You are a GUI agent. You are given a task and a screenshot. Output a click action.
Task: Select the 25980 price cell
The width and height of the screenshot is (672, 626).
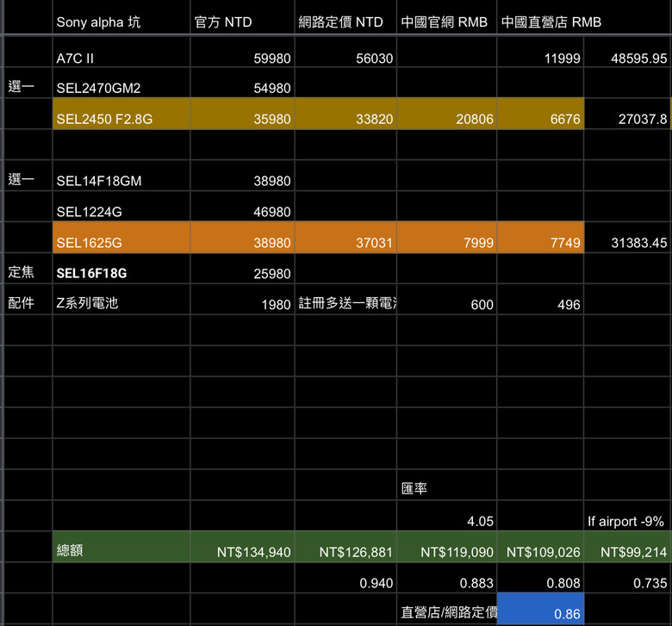tap(243, 269)
